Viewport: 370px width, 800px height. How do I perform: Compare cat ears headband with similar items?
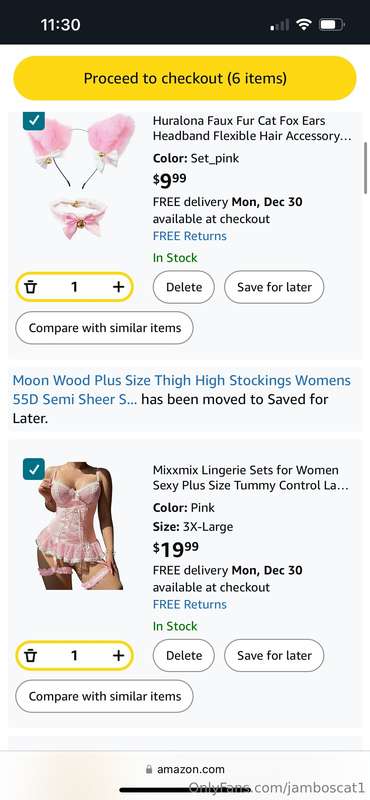point(105,328)
